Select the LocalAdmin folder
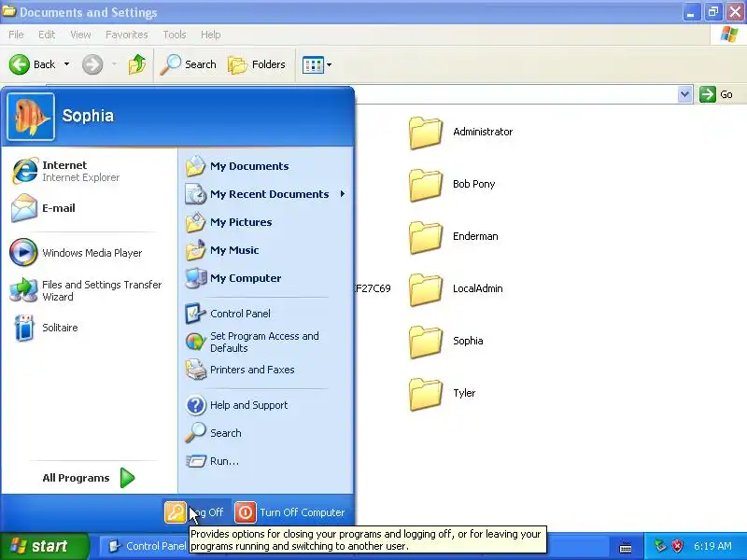This screenshot has width=747, height=560. coord(456,289)
